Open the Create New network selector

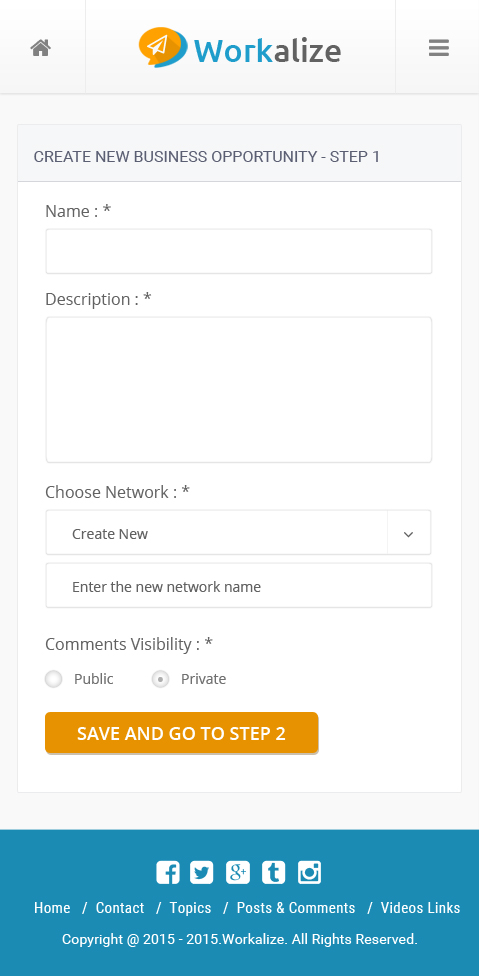click(x=238, y=533)
